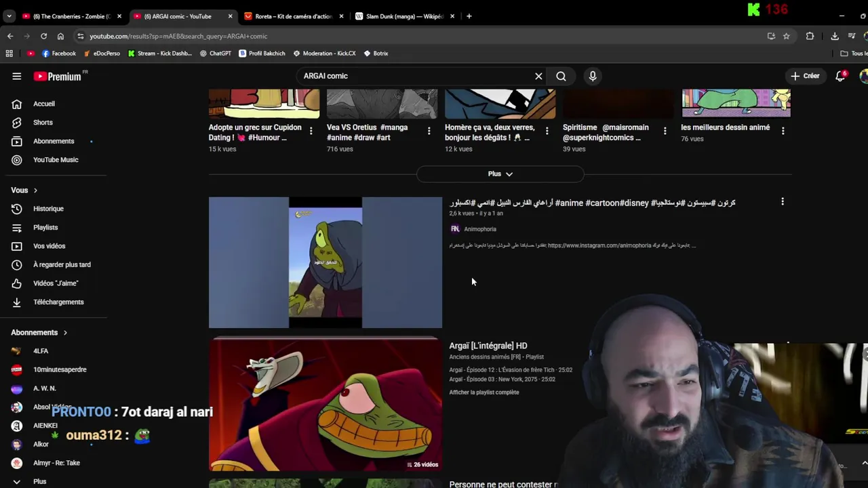Open options for les meilleurs dessin animé
Image resolution: width=868 pixels, height=488 pixels.
[x=783, y=131]
